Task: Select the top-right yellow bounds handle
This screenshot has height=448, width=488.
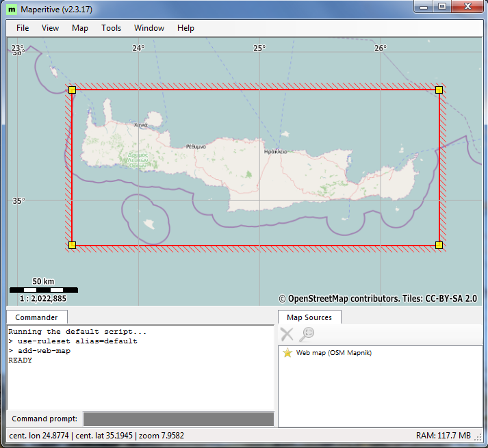Action: [439, 90]
